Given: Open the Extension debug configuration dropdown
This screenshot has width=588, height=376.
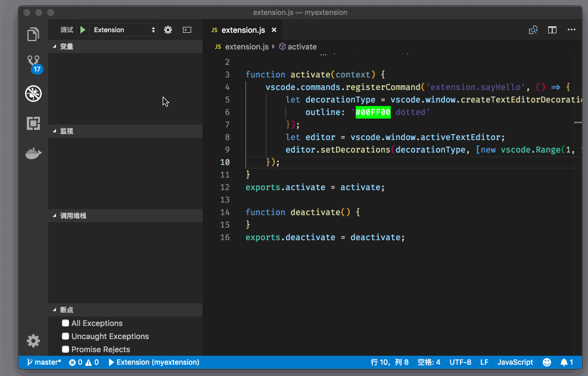Looking at the screenshot, I should click(x=124, y=30).
